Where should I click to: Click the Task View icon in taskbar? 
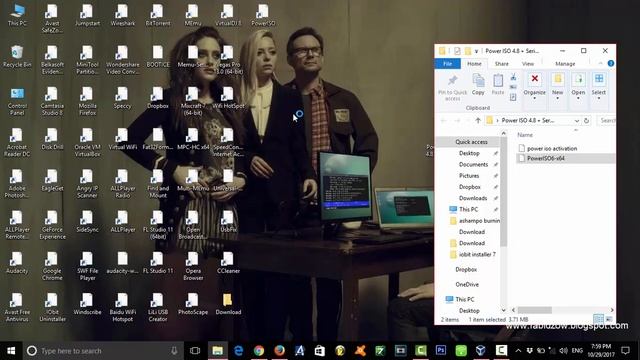click(195, 350)
